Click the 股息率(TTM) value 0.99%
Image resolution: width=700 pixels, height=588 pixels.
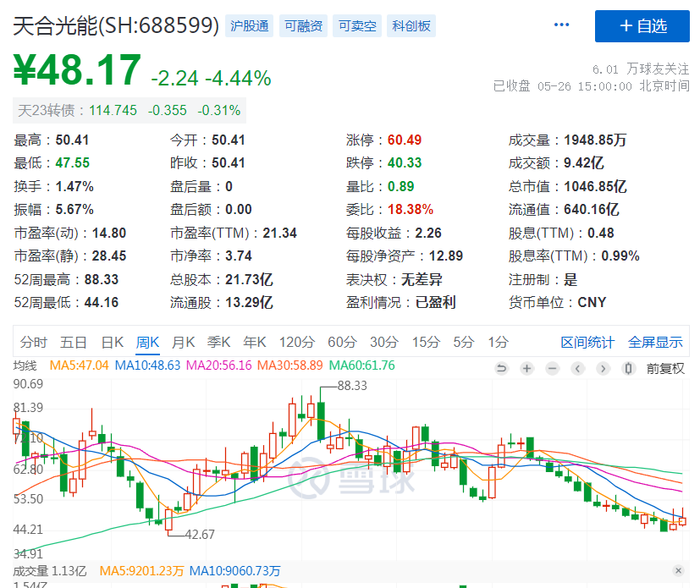pyautogui.click(x=620, y=256)
